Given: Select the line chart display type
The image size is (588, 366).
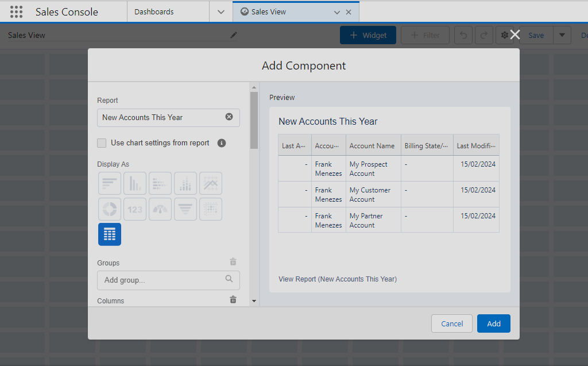Looking at the screenshot, I should click(211, 183).
